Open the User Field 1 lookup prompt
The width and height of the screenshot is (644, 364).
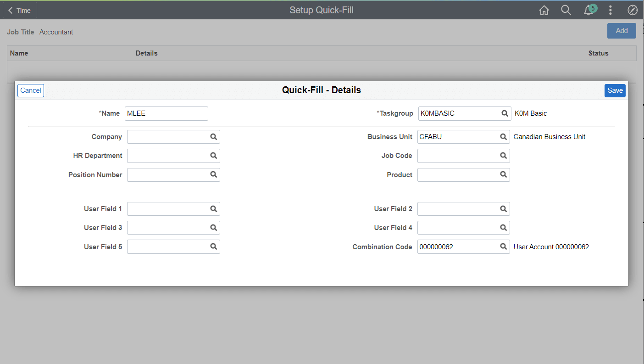coord(213,208)
